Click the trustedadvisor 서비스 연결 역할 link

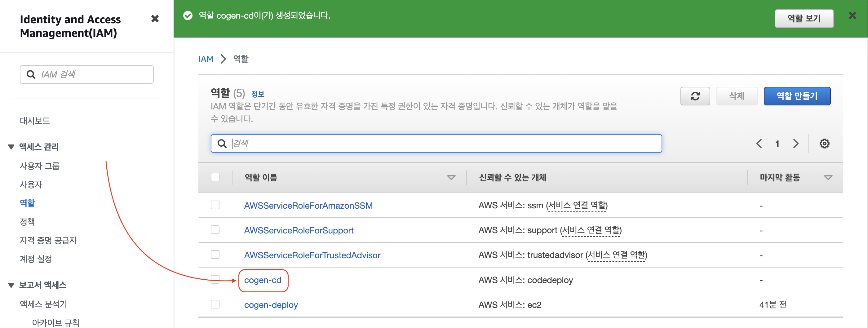(617, 255)
